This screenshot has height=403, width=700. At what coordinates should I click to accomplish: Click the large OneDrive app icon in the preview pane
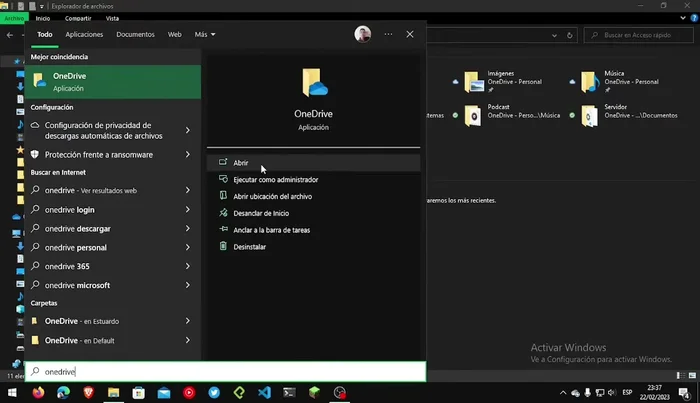(x=314, y=83)
